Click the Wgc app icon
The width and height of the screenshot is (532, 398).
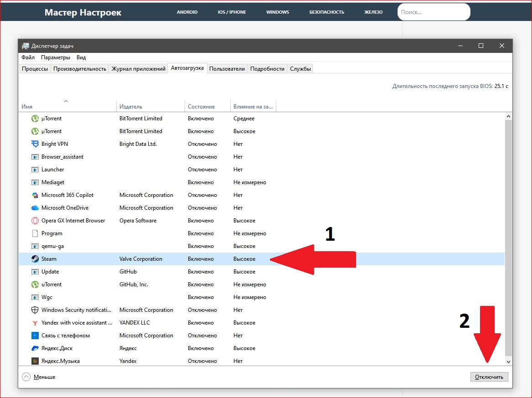click(35, 297)
